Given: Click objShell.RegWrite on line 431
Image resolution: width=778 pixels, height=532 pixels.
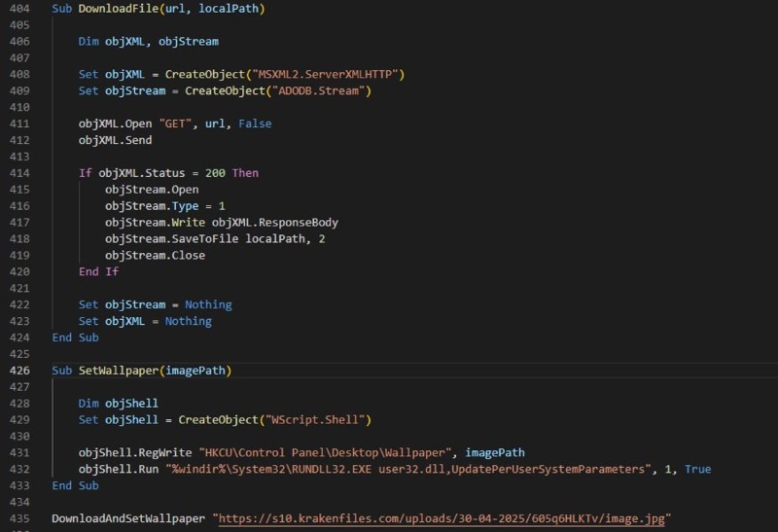Looking at the screenshot, I should coord(135,452).
